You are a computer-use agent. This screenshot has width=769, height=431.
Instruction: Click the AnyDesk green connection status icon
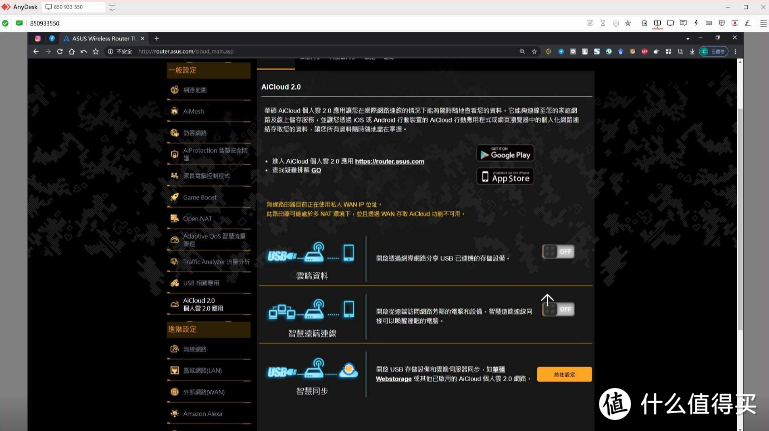(5, 23)
